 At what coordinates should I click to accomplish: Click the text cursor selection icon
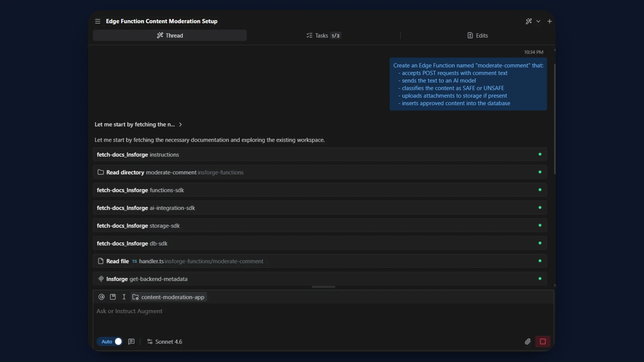(x=124, y=297)
